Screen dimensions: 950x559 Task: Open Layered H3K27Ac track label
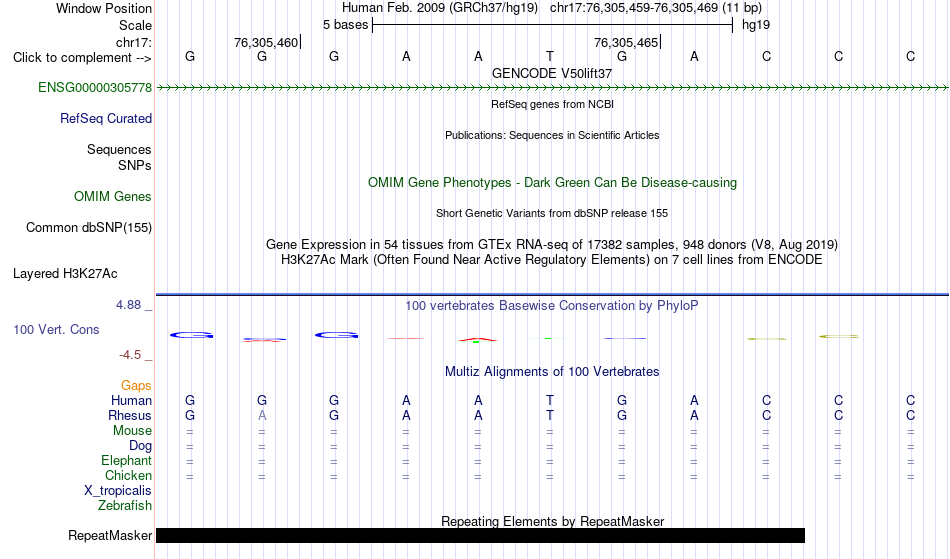coord(65,274)
